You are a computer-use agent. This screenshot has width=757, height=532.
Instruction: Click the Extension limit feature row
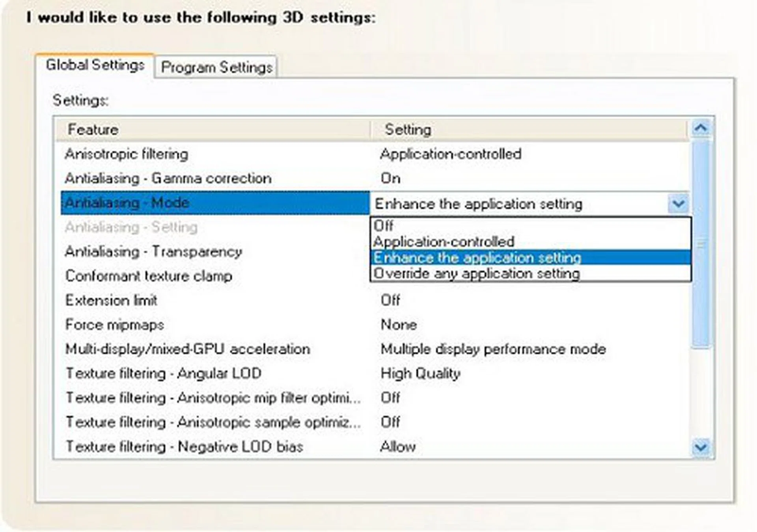click(111, 300)
